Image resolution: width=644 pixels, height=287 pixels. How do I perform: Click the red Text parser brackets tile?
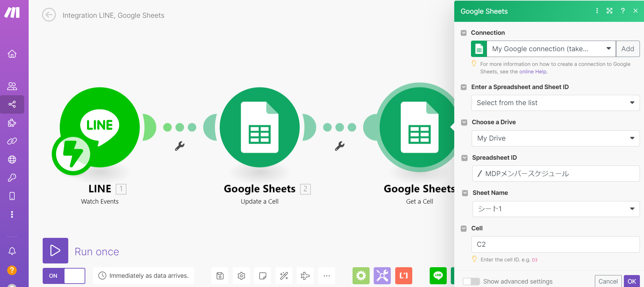point(404,276)
